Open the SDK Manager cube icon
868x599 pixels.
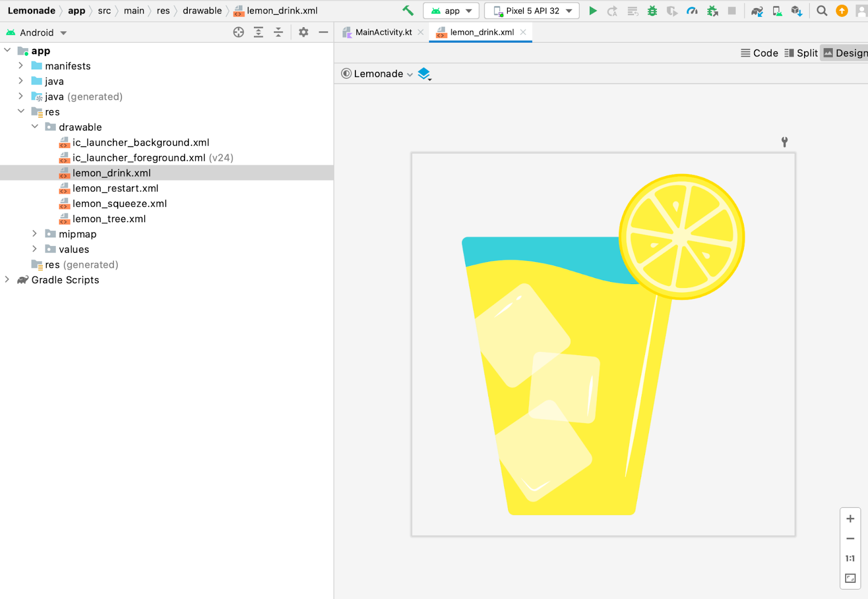796,11
